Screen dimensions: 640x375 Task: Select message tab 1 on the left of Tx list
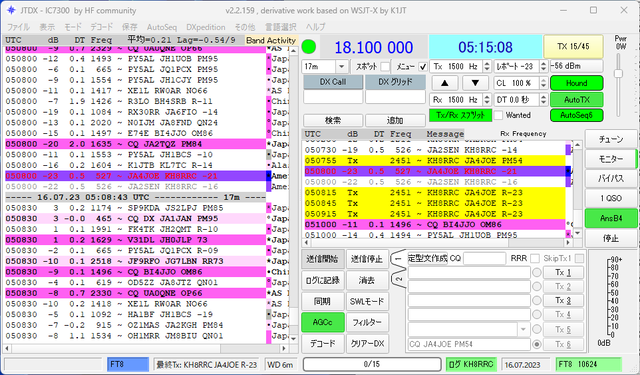coord(398,259)
